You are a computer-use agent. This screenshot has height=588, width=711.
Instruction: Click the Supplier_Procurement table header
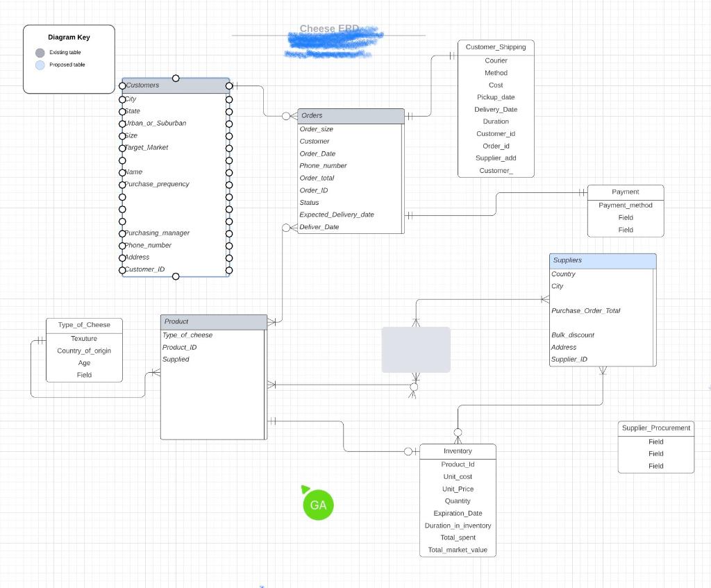[x=655, y=428]
